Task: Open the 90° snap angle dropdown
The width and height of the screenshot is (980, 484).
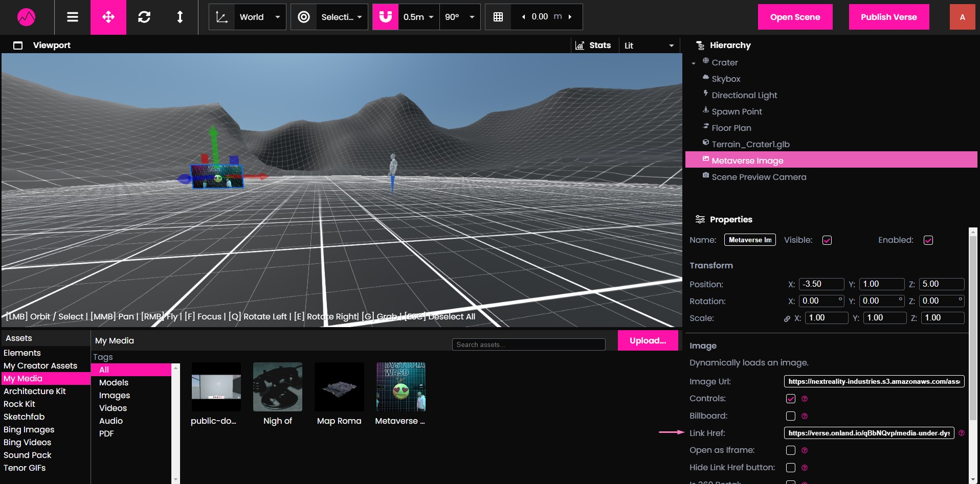Action: click(x=460, y=17)
